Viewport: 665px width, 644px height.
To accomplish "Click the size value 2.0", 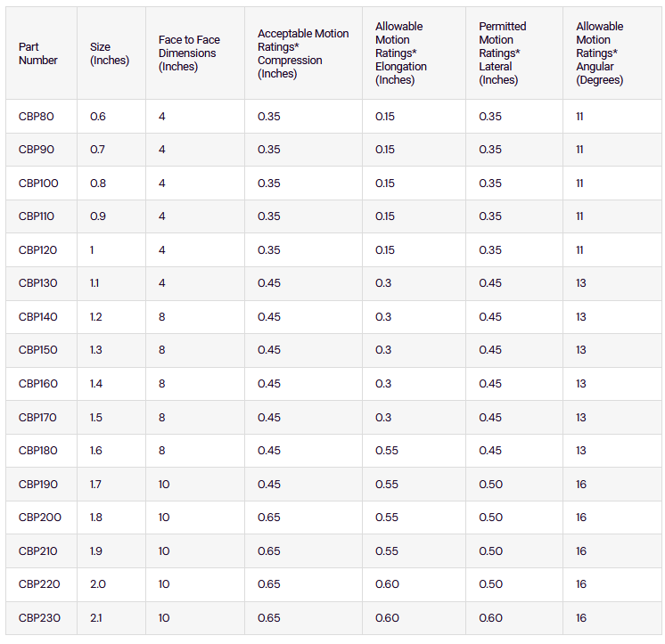I will click(97, 584).
